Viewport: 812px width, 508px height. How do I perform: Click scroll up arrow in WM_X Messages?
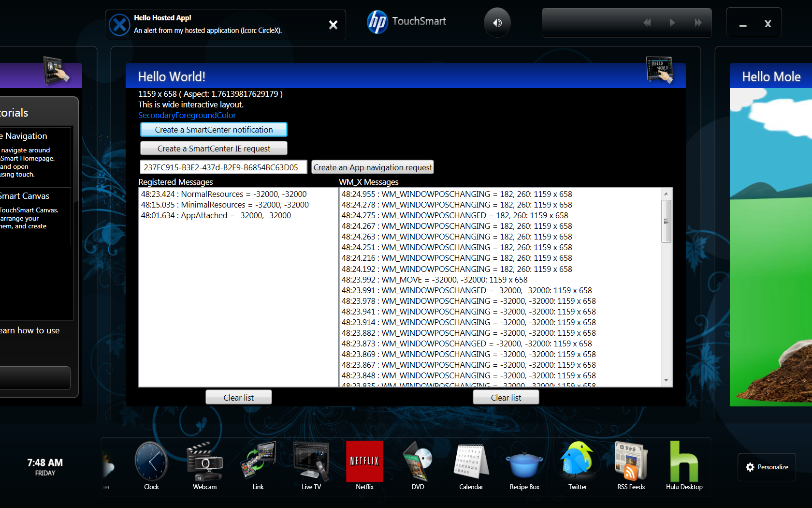[666, 194]
